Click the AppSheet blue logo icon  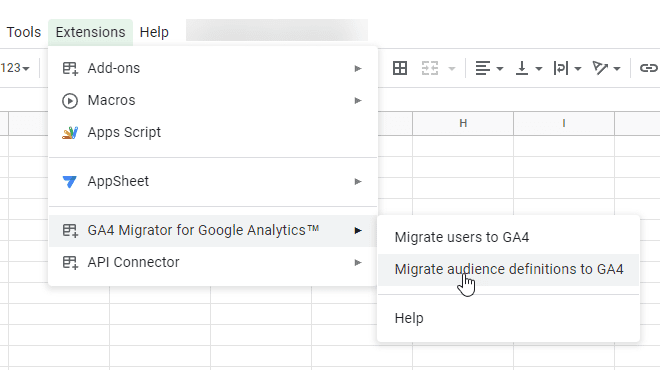tap(69, 182)
